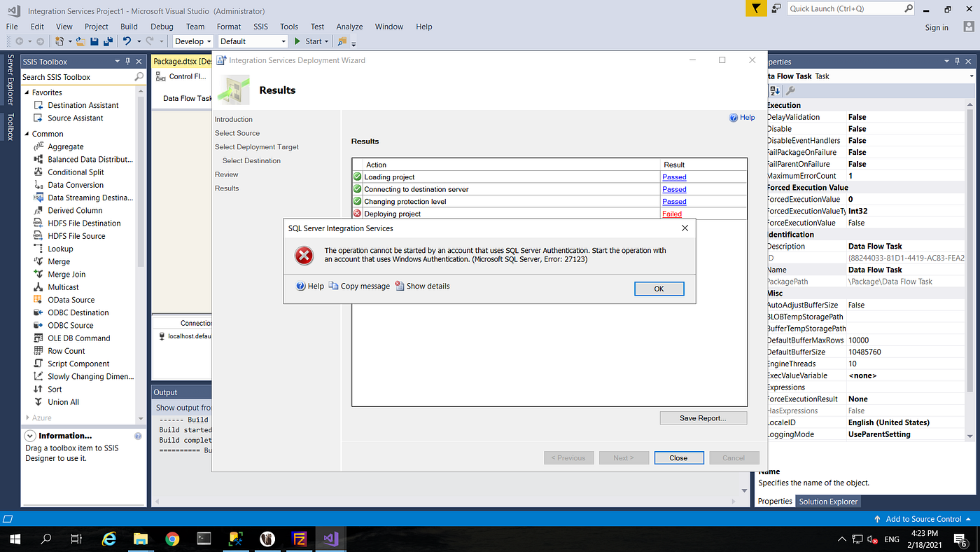Close the Deployment Wizard with Close button

click(678, 457)
